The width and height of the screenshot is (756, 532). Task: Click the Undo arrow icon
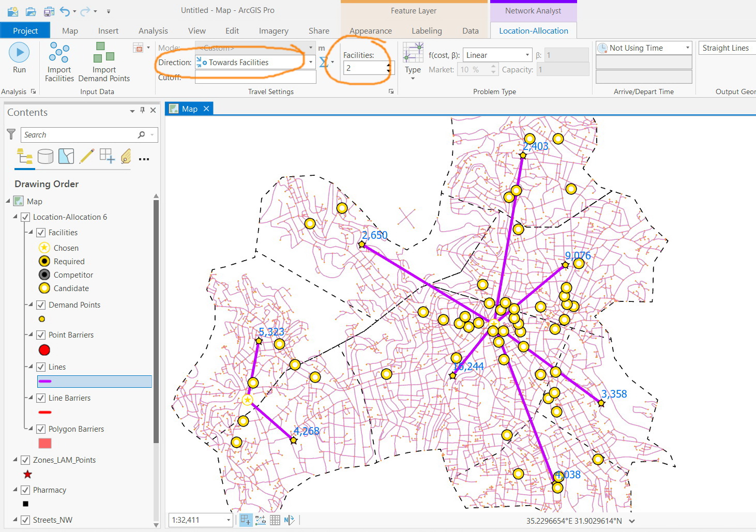point(65,11)
